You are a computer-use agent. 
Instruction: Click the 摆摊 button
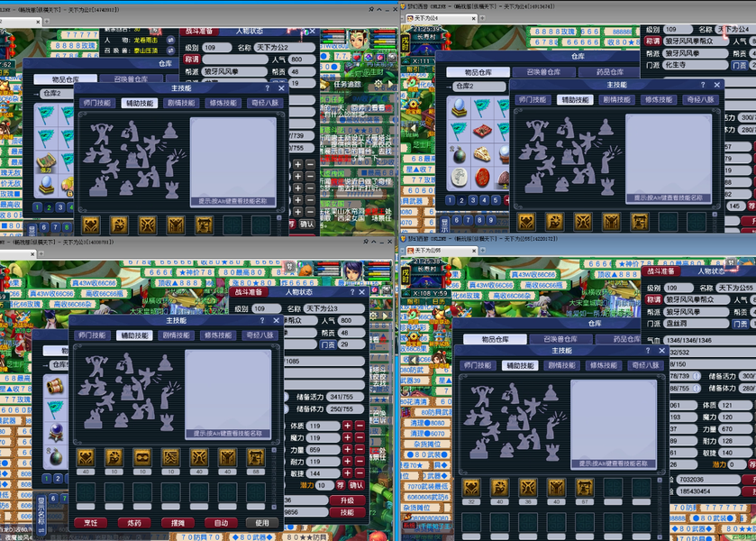(x=177, y=523)
